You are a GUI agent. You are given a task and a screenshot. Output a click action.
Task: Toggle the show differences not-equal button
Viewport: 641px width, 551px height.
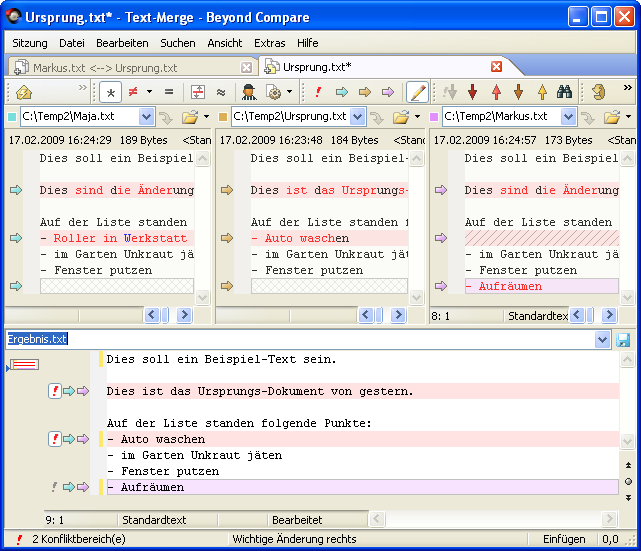[133, 92]
